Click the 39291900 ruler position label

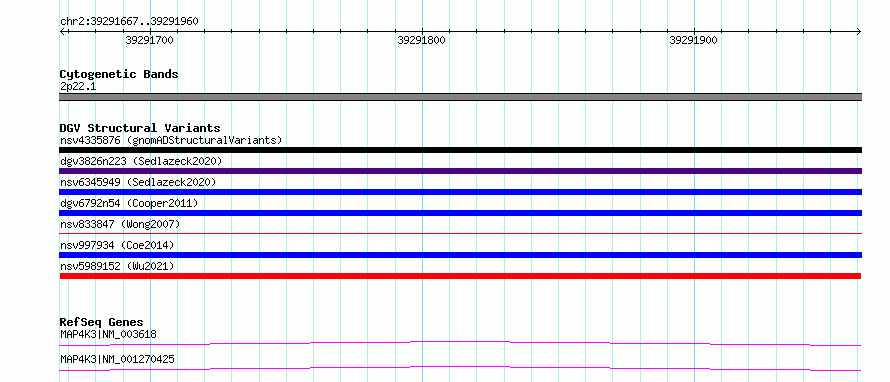(x=694, y=40)
